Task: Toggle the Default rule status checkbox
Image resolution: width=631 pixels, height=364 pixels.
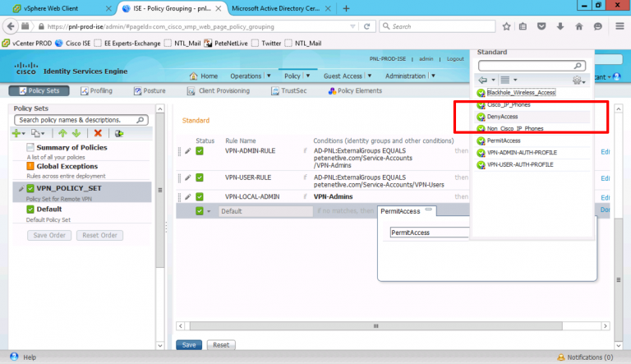Action: [x=200, y=211]
